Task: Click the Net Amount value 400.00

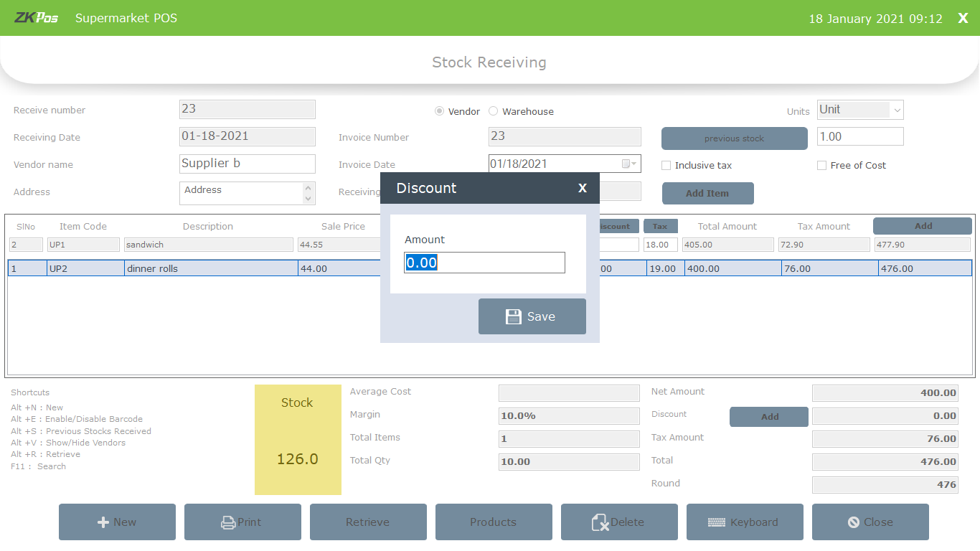Action: [x=885, y=393]
